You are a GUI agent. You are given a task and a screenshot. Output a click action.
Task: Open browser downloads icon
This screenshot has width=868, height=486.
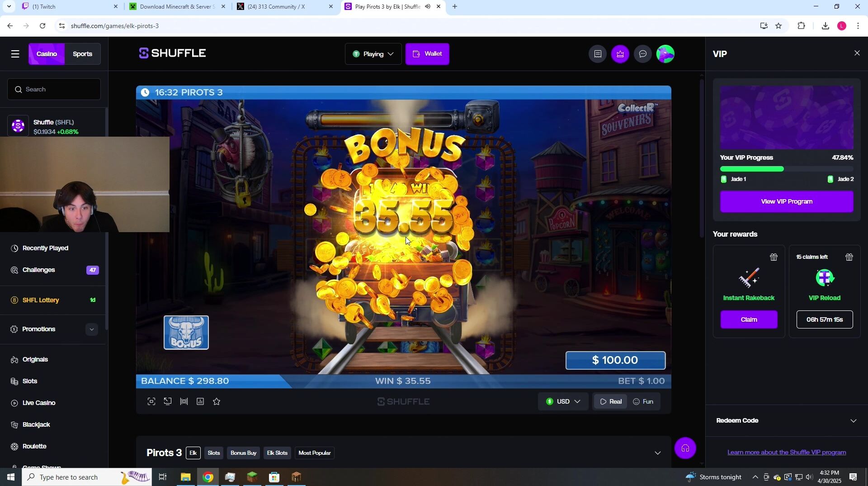tap(826, 26)
